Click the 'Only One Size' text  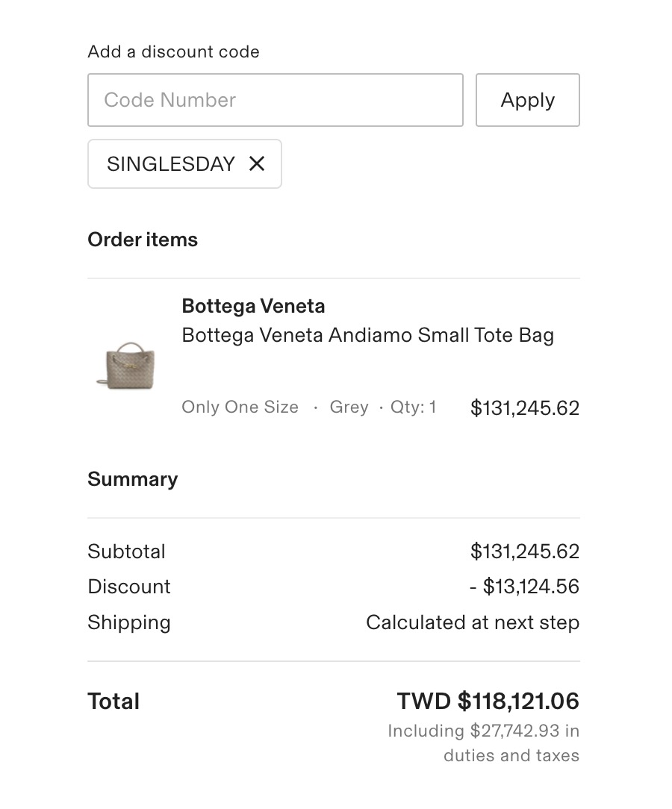[x=240, y=407]
